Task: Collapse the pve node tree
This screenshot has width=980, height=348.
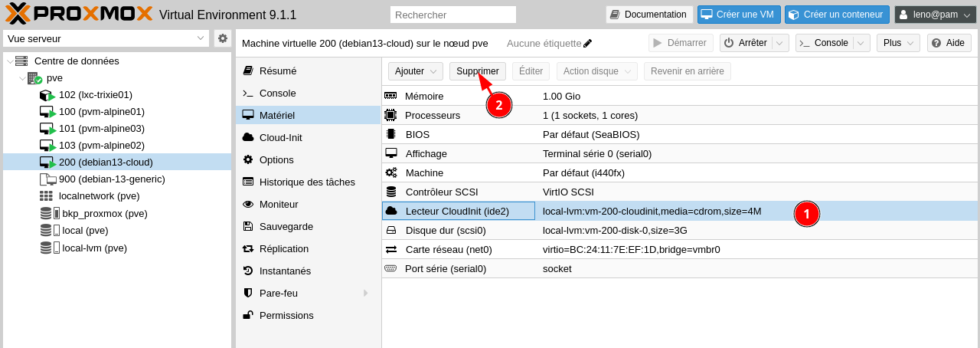Action: coord(22,78)
